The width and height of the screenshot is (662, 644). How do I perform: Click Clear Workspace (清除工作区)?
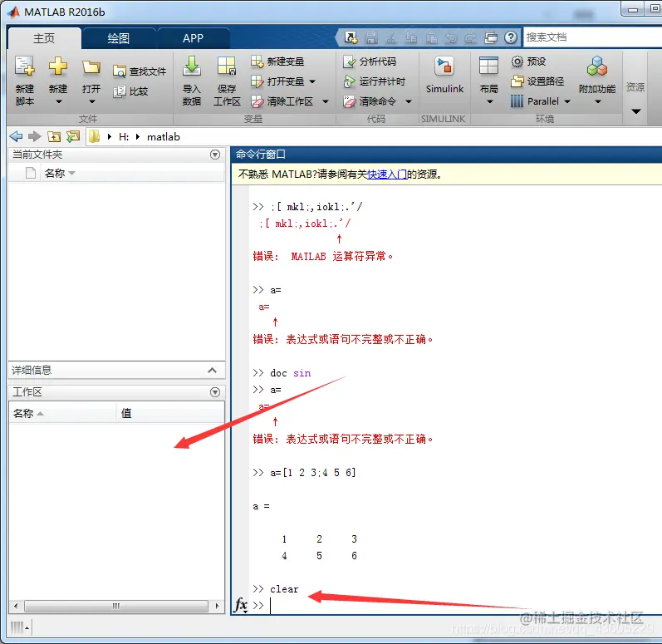[282, 101]
